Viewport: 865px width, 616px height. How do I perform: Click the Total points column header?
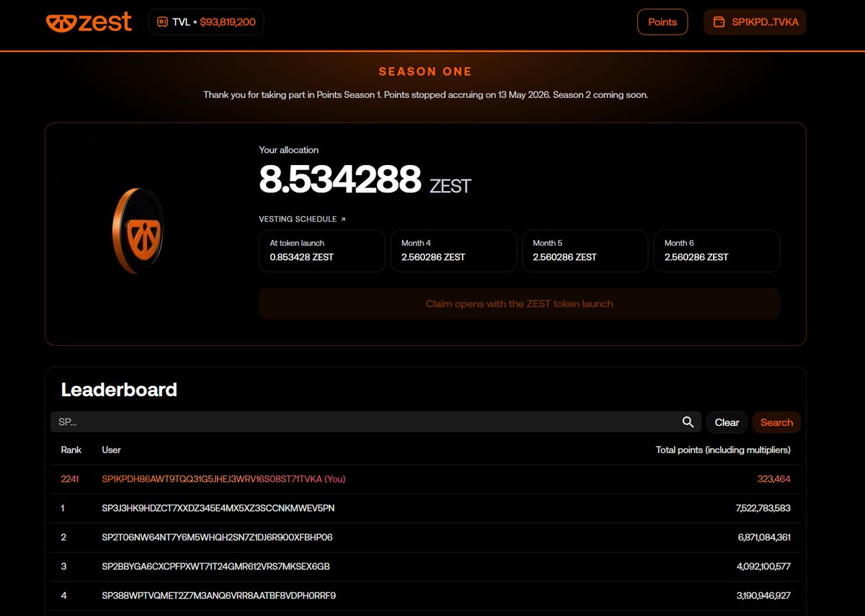click(x=723, y=450)
